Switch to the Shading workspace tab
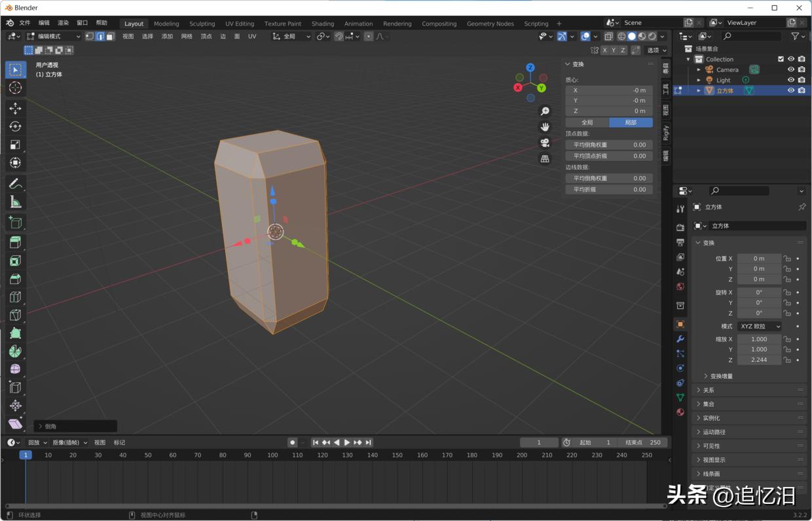The width and height of the screenshot is (812, 521). [322, 24]
